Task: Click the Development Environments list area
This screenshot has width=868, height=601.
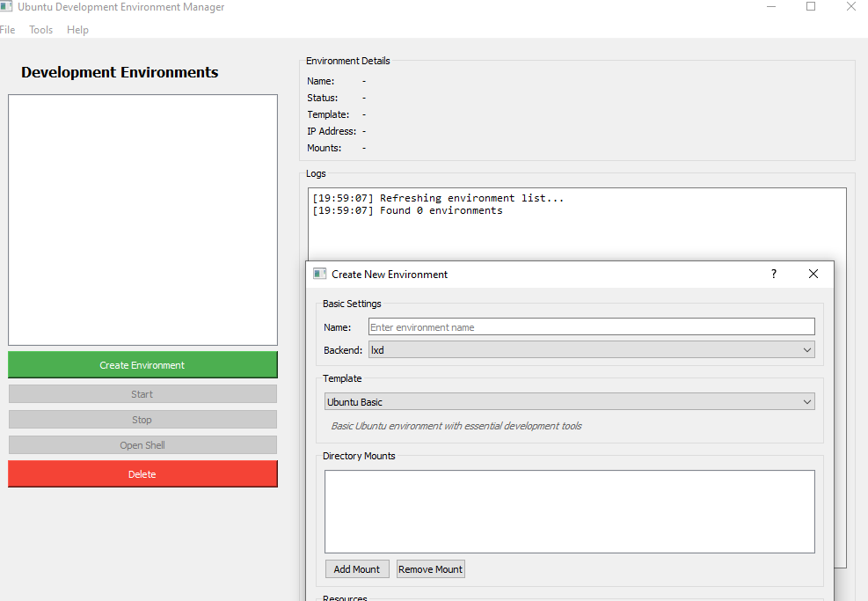Action: (142, 220)
